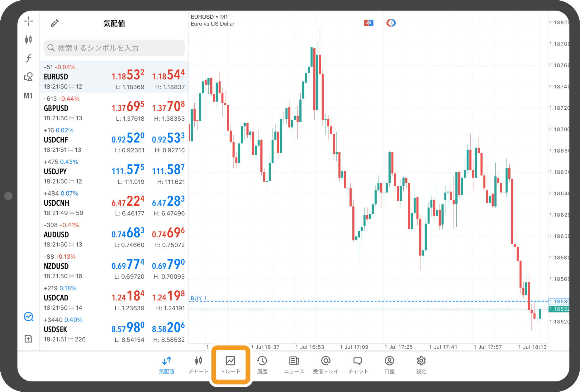Open the ニュース news tab

(294, 365)
